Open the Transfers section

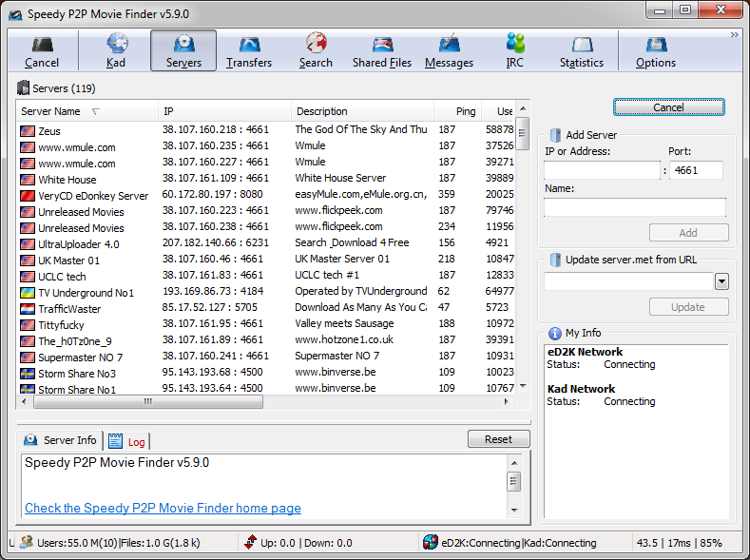point(249,50)
